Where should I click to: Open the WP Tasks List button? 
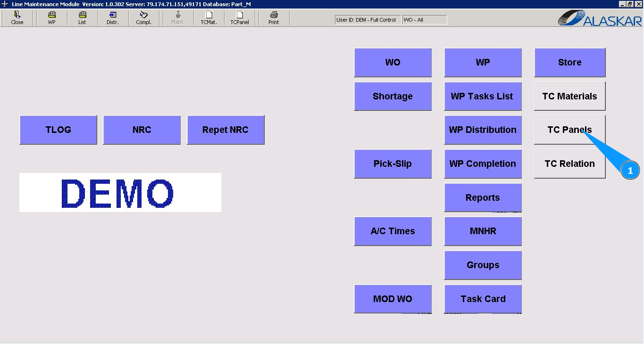coord(483,96)
